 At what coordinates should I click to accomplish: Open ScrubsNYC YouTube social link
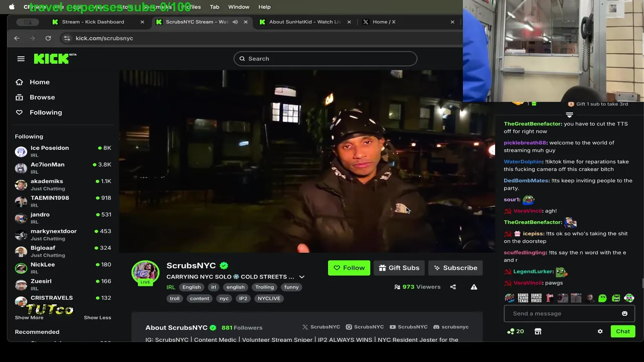pyautogui.click(x=409, y=327)
